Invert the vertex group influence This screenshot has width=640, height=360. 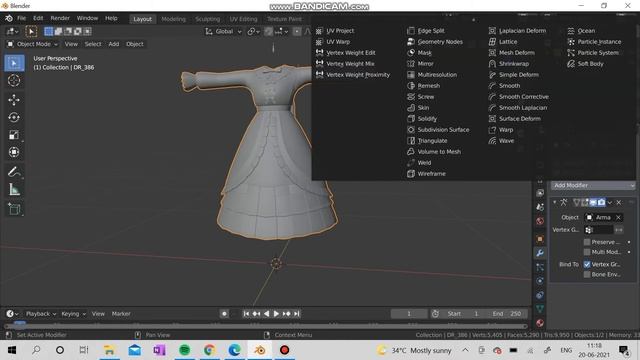pos(619,230)
